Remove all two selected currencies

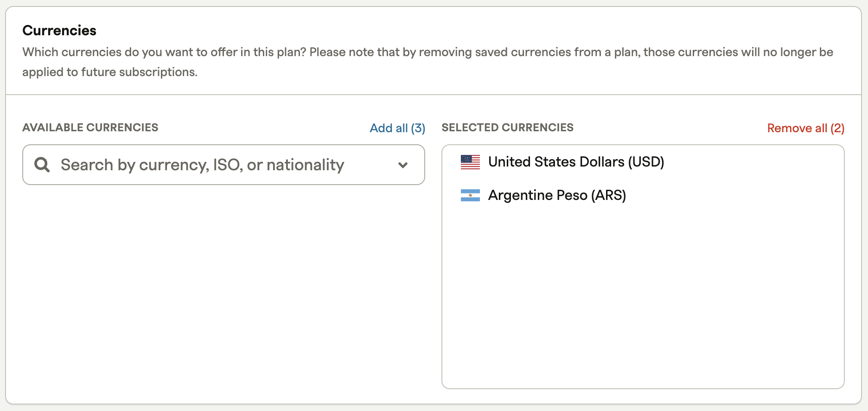click(x=806, y=128)
